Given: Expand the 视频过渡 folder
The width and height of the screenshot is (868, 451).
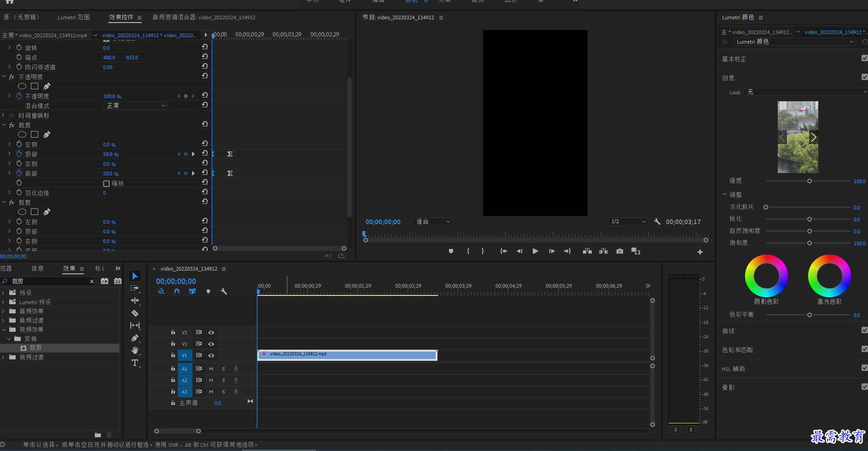Looking at the screenshot, I should tap(3, 357).
